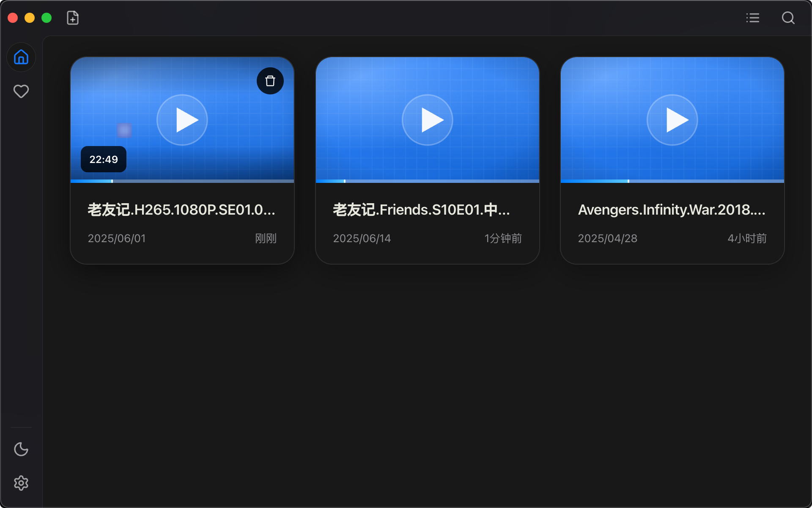The image size is (812, 508).
Task: Open the Favorites heart in sidebar
Action: [21, 91]
